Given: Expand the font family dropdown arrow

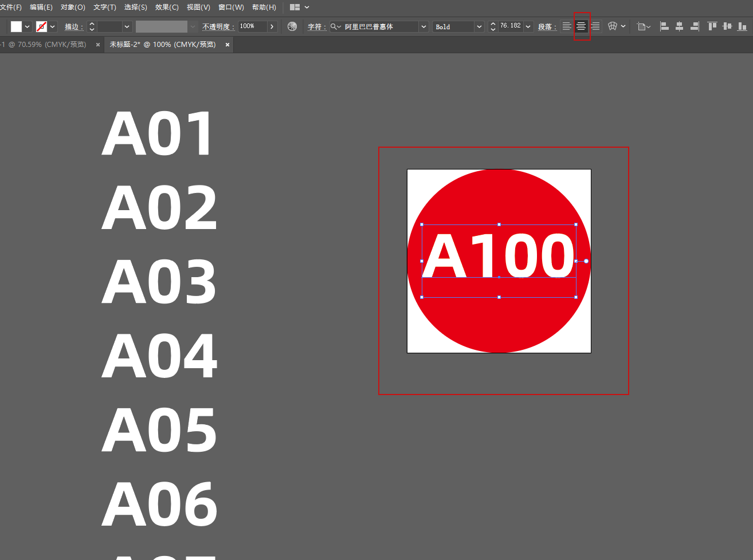Looking at the screenshot, I should [423, 26].
